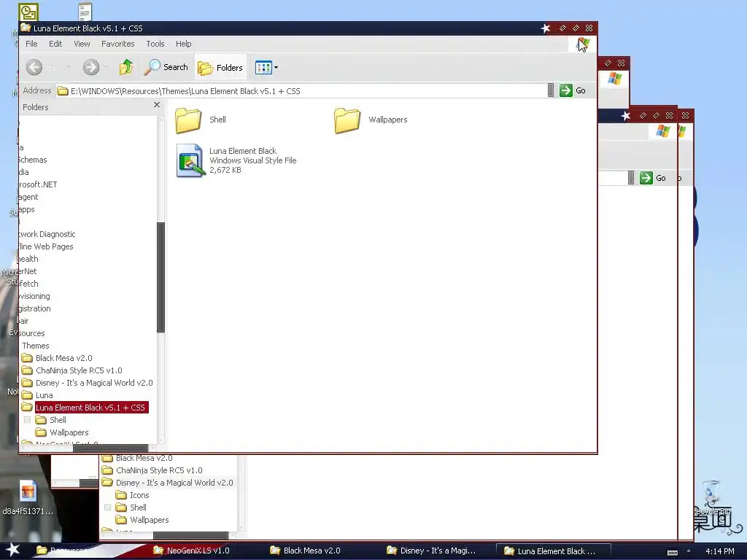
Task: Click horizontal scrollbar thumb in back window tree
Action: pos(190,536)
